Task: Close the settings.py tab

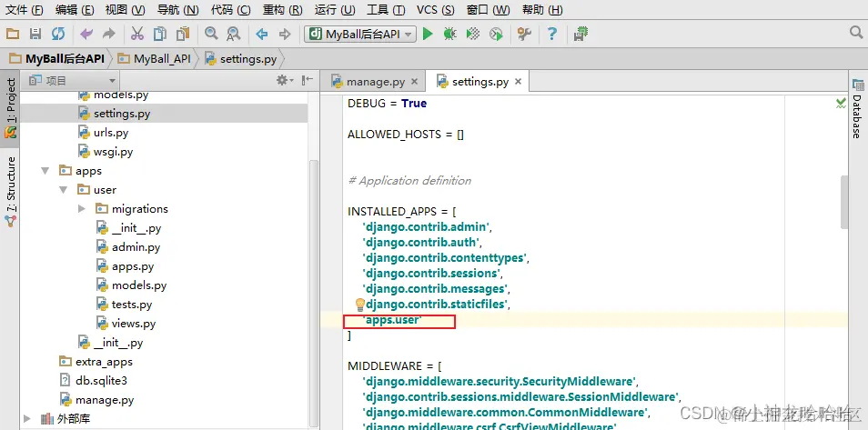Action: [x=518, y=81]
